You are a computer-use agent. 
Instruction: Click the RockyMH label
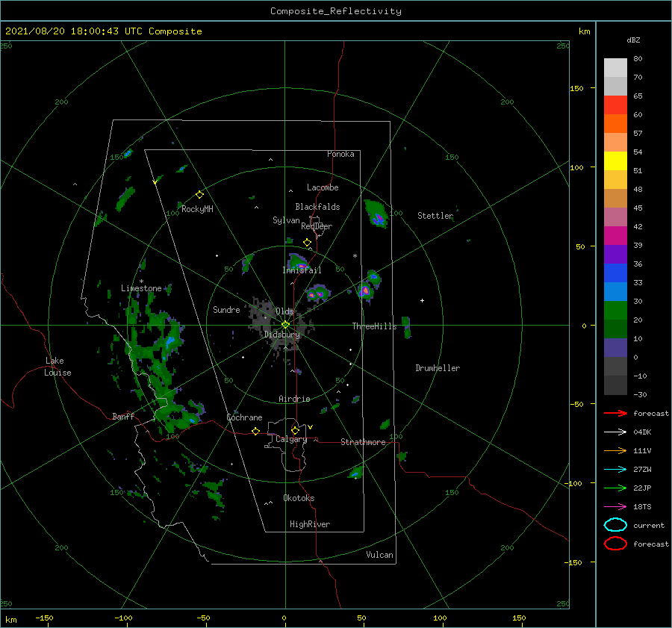pyautogui.click(x=197, y=209)
